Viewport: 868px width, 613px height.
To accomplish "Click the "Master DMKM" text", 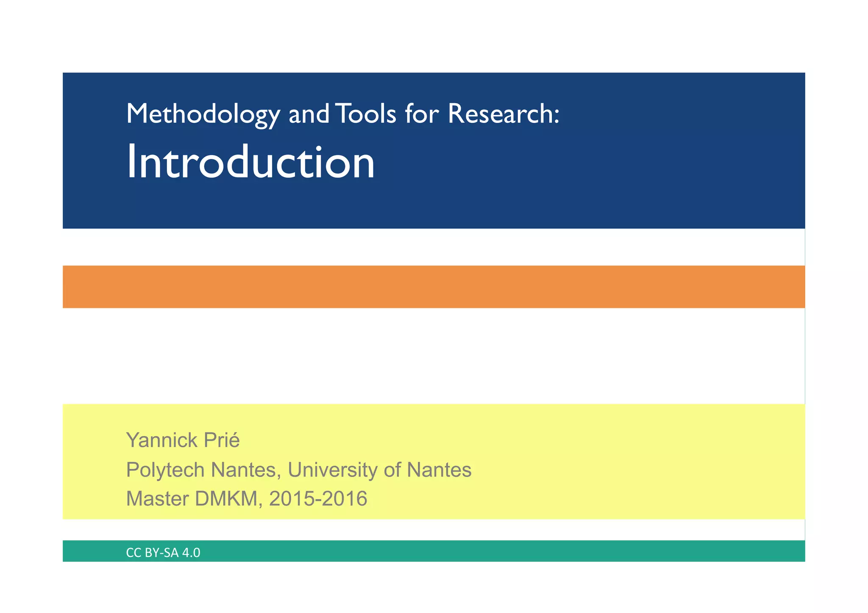I will pos(192,499).
